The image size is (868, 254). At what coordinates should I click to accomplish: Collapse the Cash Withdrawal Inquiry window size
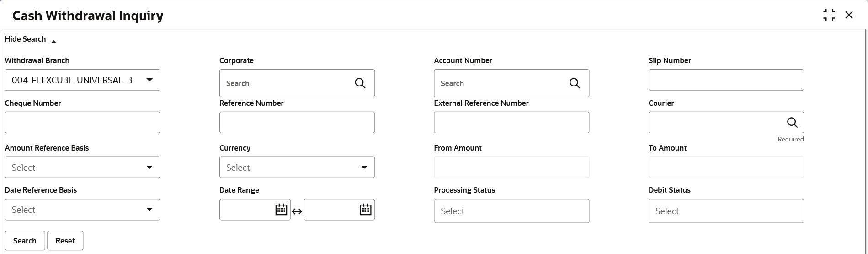tap(829, 15)
